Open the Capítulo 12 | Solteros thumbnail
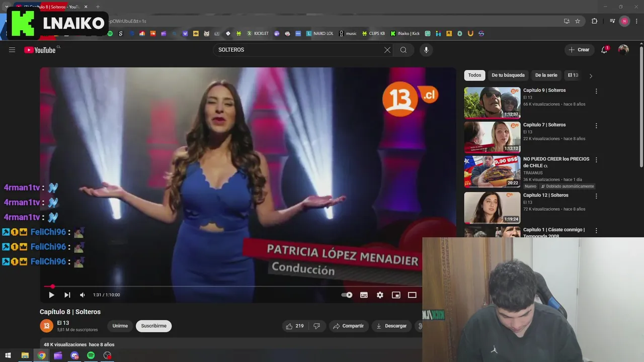This screenshot has height=362, width=644. click(x=492, y=208)
